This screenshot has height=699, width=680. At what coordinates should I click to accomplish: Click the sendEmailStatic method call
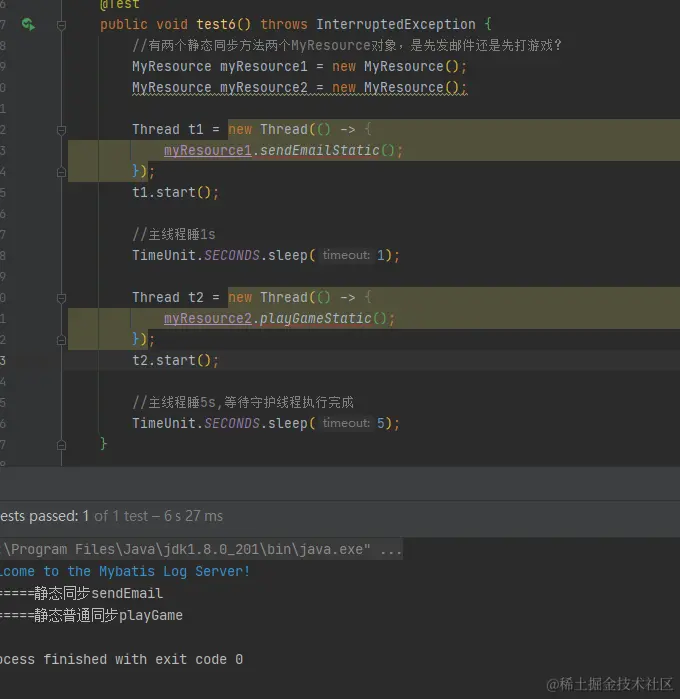(x=320, y=151)
